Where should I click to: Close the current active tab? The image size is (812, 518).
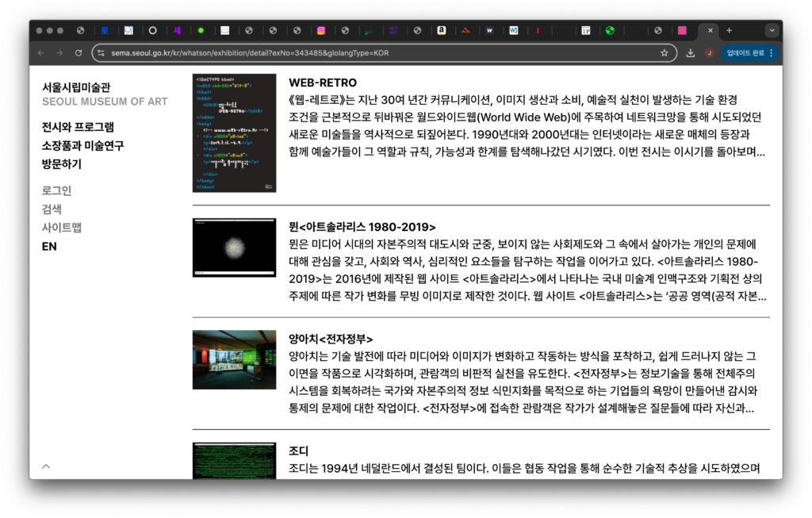coord(710,31)
